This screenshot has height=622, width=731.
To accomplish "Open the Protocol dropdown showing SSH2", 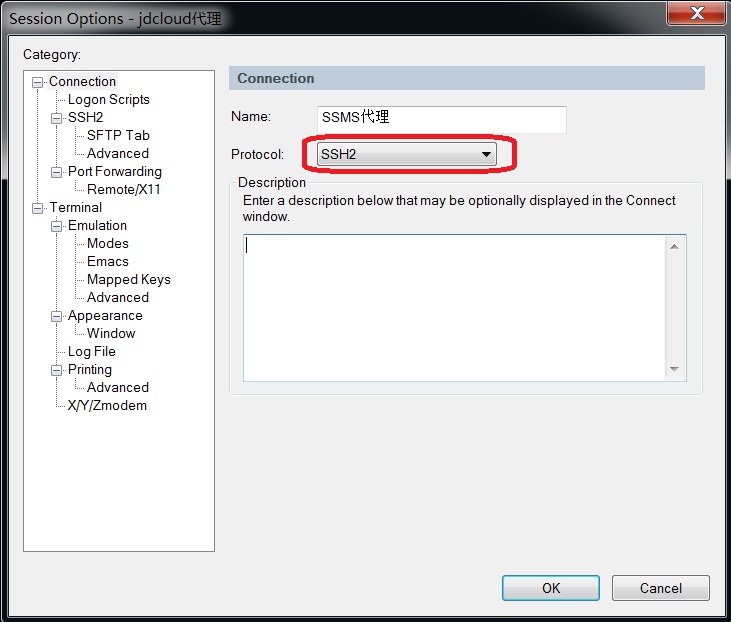I will pos(407,154).
